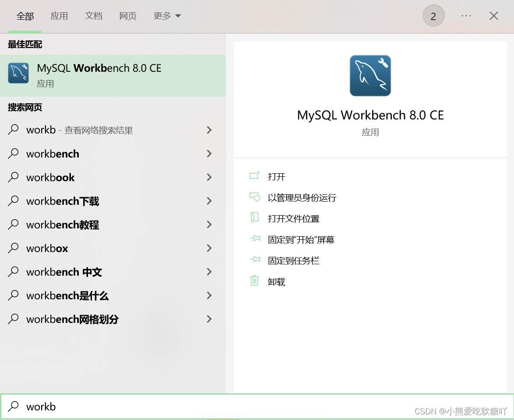Click the shield icon beside 以管理员身份运行
The height and width of the screenshot is (420, 514).
[x=254, y=197]
